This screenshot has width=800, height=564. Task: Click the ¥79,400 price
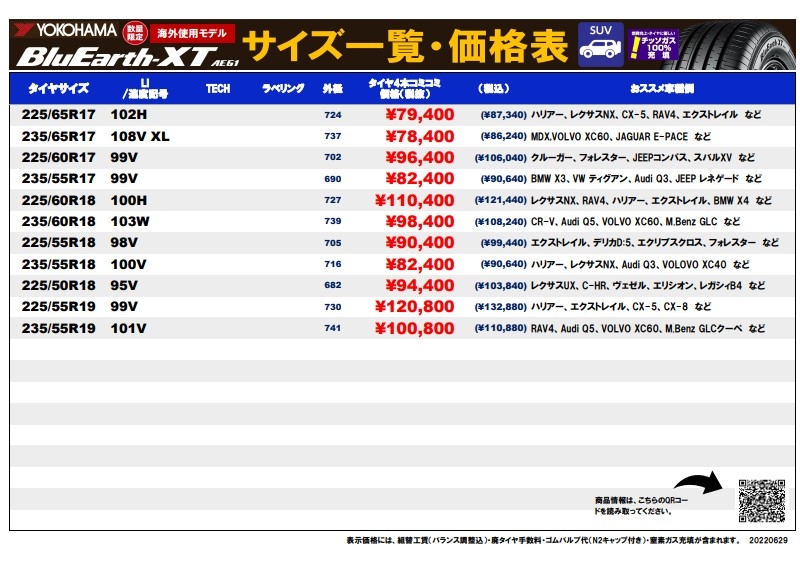point(419,115)
